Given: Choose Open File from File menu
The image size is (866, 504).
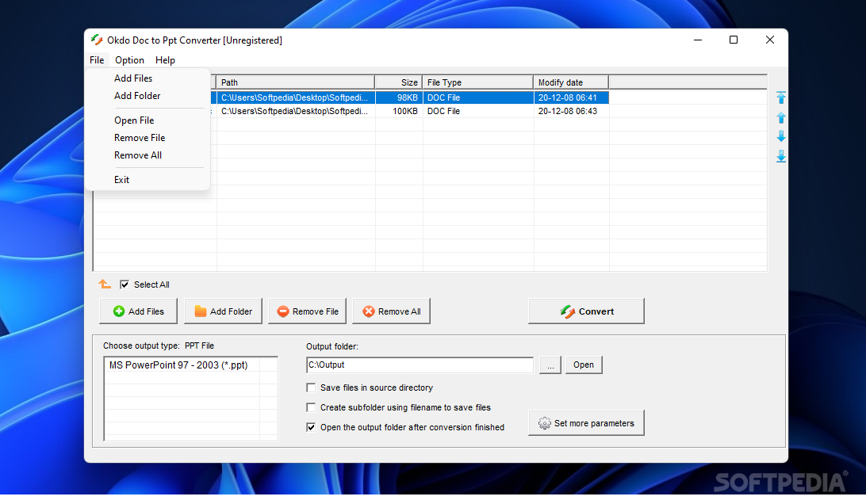Looking at the screenshot, I should 134,120.
